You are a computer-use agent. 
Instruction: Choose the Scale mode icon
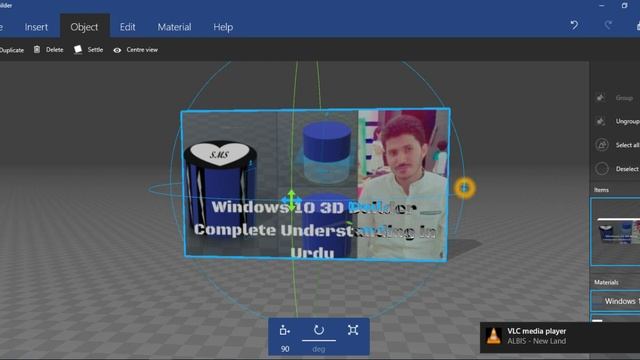[353, 330]
